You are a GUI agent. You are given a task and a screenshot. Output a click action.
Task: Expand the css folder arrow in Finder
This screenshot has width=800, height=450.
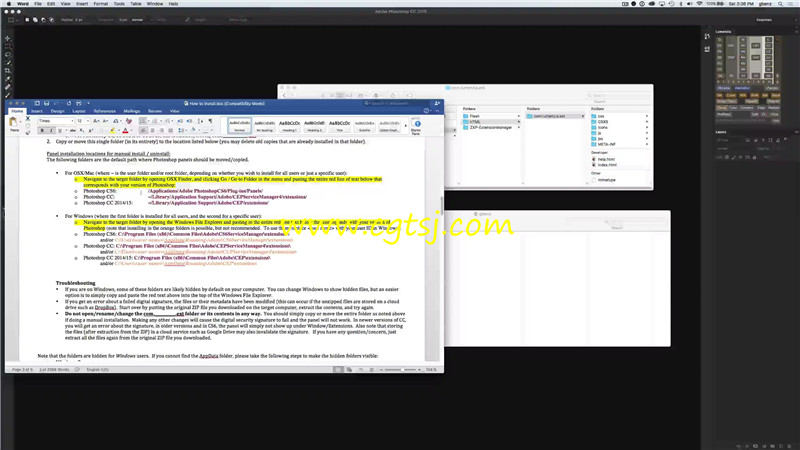click(x=646, y=116)
